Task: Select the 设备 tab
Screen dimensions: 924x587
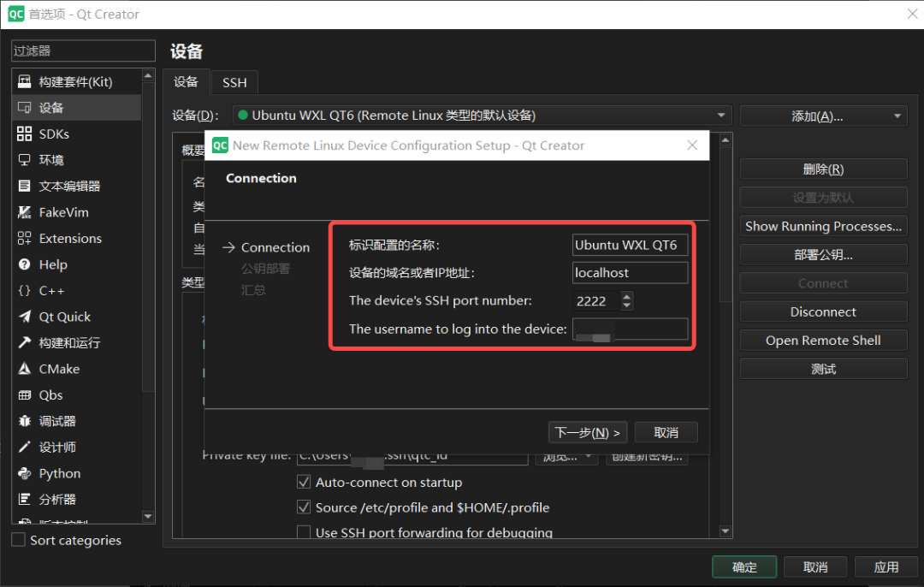Action: point(187,82)
